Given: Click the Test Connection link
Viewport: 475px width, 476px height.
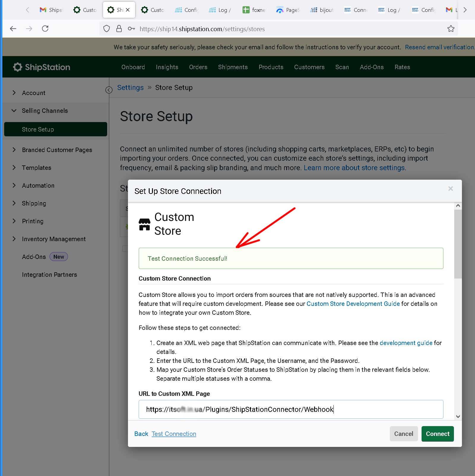Looking at the screenshot, I should click(x=174, y=434).
